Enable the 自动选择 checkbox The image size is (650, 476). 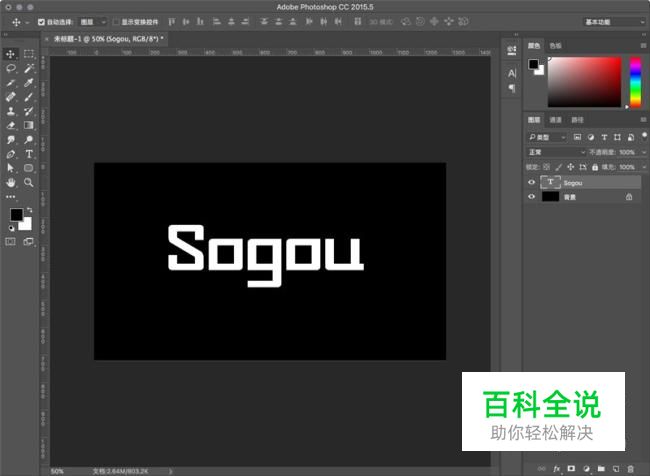41,21
